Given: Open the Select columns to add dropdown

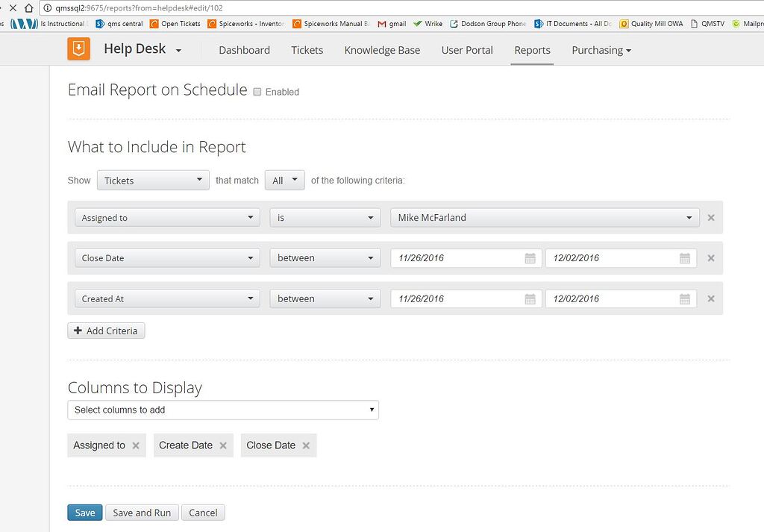Looking at the screenshot, I should (222, 410).
